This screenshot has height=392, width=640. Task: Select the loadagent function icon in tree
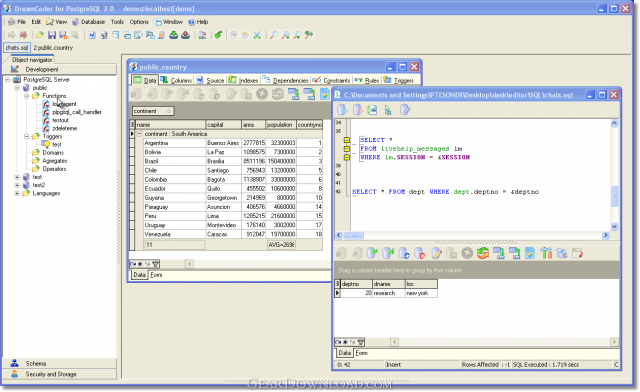(x=46, y=104)
